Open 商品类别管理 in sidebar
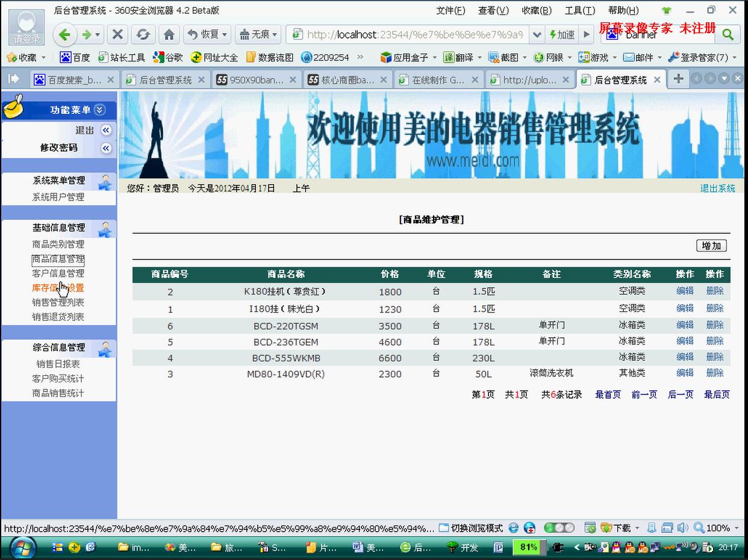Viewport: 748px width, 560px height. click(x=58, y=244)
